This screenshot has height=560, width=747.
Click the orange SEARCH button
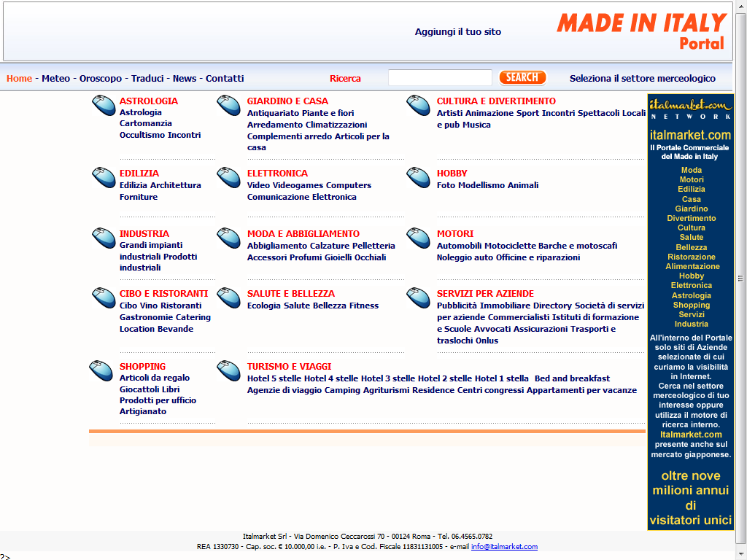pos(522,77)
